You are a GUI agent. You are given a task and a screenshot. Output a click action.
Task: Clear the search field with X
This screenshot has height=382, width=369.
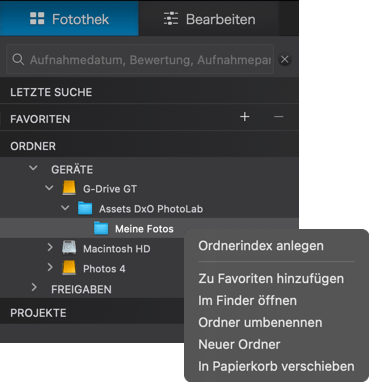[285, 59]
